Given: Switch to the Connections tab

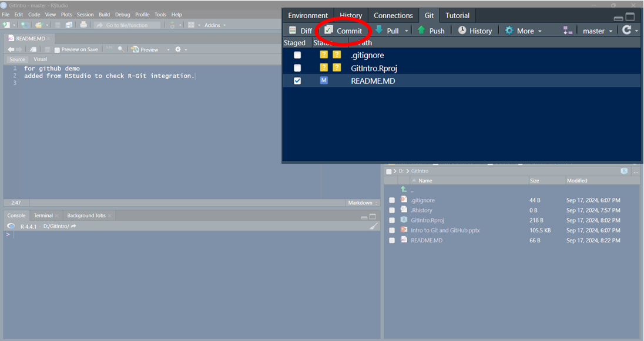Looking at the screenshot, I should point(393,16).
